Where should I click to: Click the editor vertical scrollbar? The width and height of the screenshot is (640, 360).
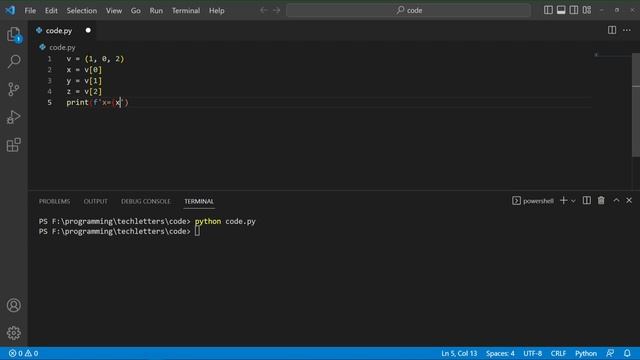click(x=636, y=104)
